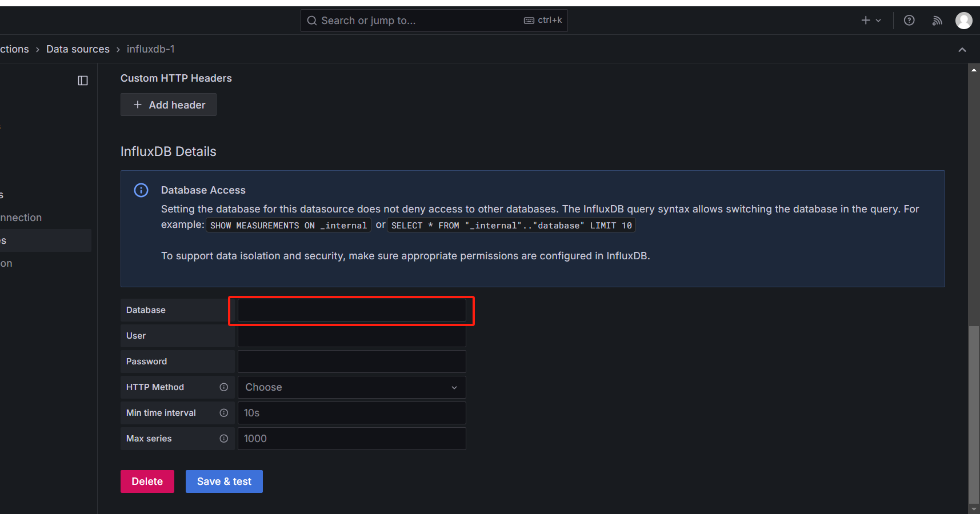The image size is (980, 514).
Task: Click the Database Access info icon
Action: click(x=141, y=190)
